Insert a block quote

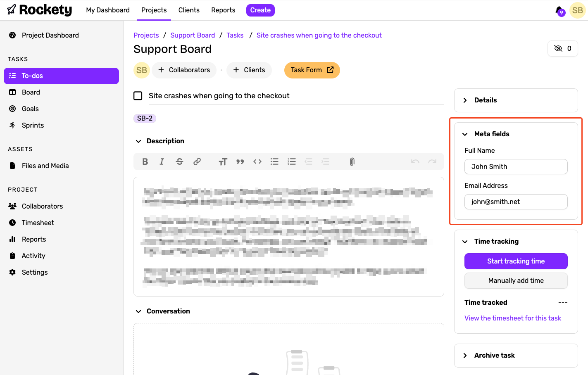click(240, 161)
